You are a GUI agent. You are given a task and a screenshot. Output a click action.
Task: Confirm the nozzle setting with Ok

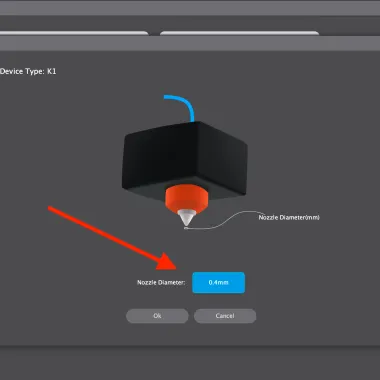point(157,316)
